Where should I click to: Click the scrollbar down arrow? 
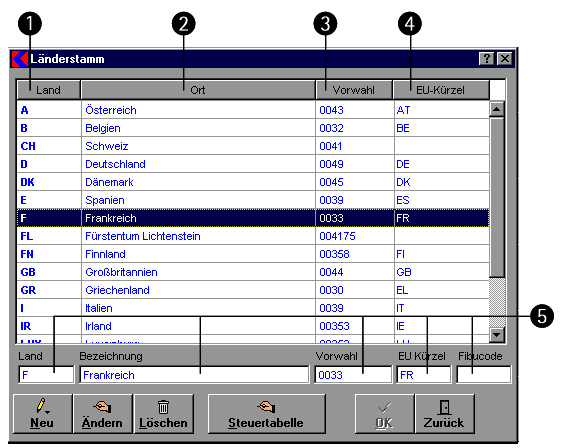click(497, 335)
